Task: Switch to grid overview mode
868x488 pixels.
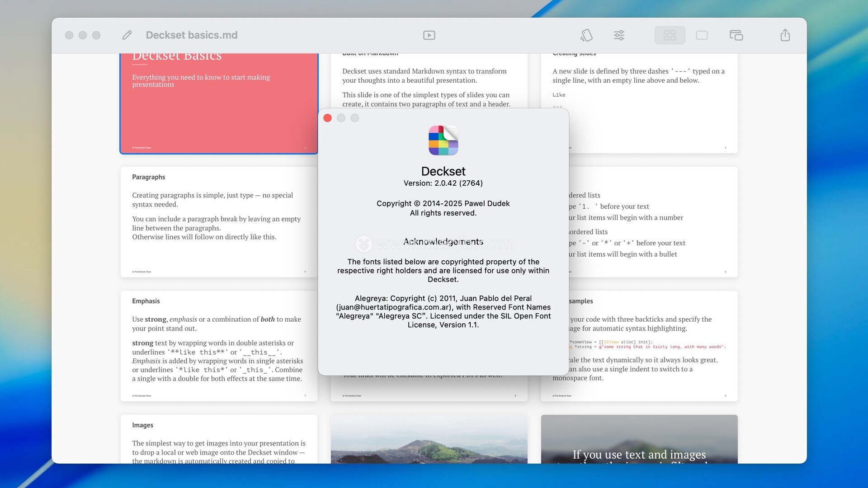Action: click(x=670, y=35)
